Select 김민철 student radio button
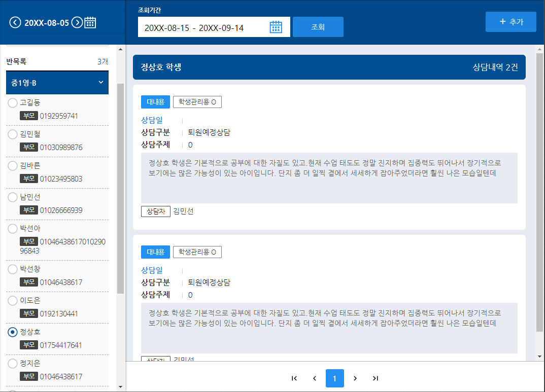The width and height of the screenshot is (545, 392). coord(13,134)
